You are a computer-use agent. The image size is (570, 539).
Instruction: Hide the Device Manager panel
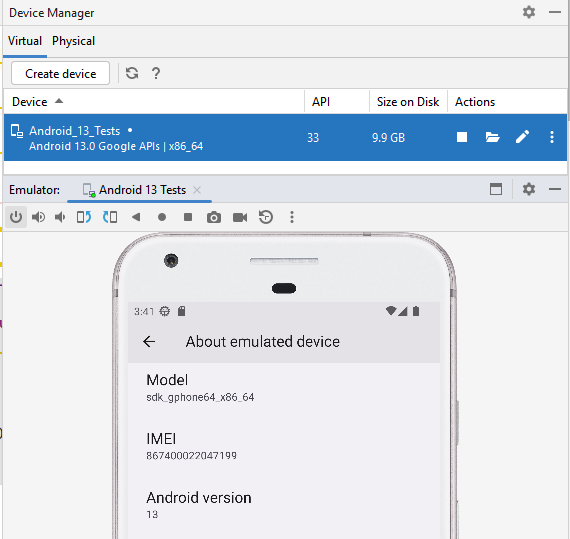pyautogui.click(x=555, y=12)
